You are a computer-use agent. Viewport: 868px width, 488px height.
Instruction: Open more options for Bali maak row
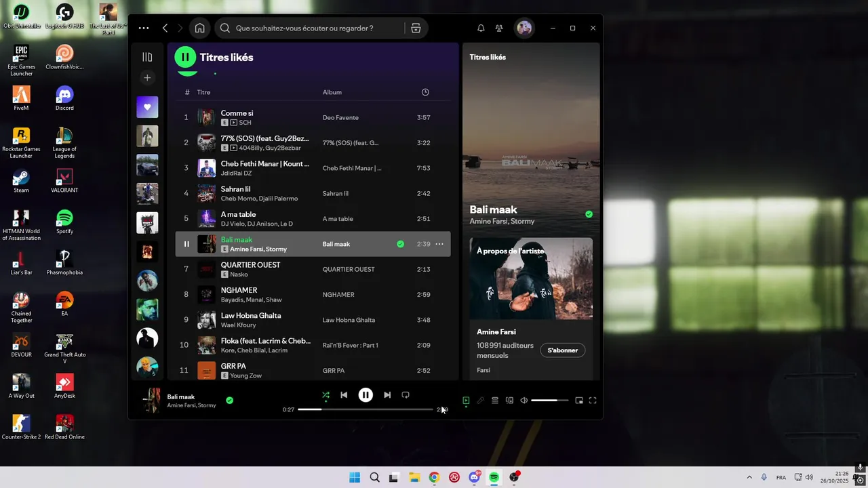[x=439, y=244]
